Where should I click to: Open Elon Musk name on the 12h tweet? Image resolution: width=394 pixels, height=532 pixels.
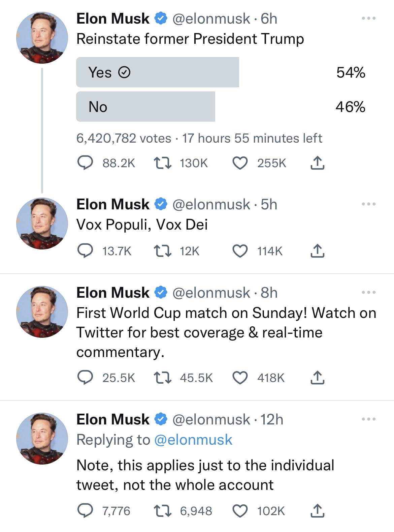pyautogui.click(x=113, y=419)
